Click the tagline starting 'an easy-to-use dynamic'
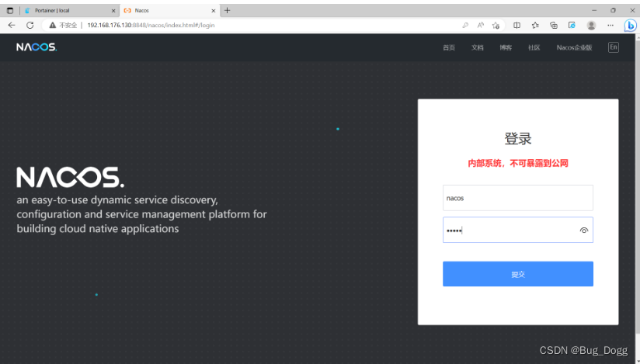The height and width of the screenshot is (364, 640). 141,214
